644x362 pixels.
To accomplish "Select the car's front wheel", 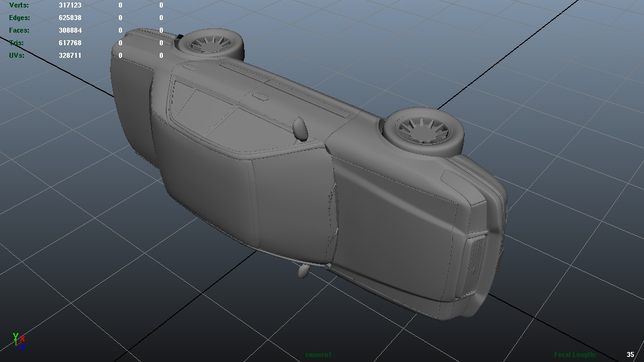I will [x=423, y=131].
